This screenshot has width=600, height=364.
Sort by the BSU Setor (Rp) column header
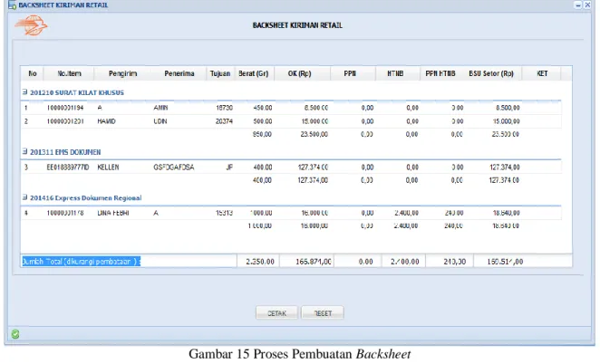click(491, 73)
